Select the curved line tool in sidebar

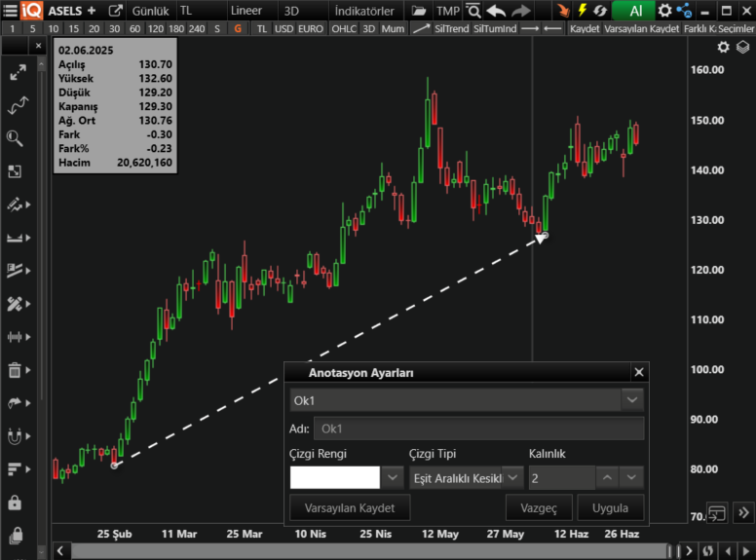18,105
